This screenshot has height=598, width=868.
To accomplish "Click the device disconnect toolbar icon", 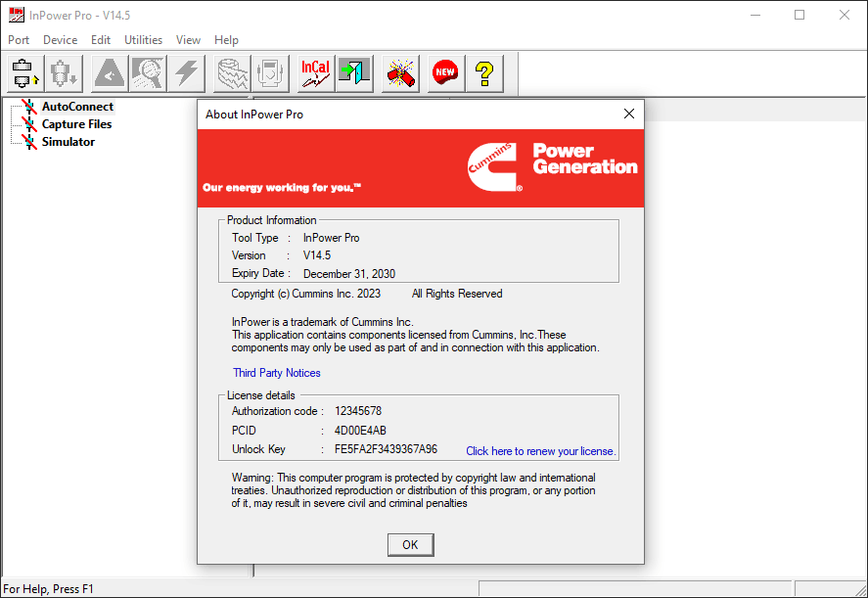I will tap(63, 72).
